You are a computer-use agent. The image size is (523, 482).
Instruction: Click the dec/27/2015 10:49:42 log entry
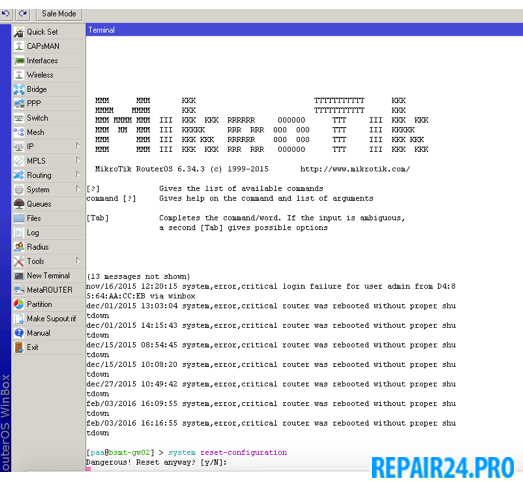[x=271, y=389]
